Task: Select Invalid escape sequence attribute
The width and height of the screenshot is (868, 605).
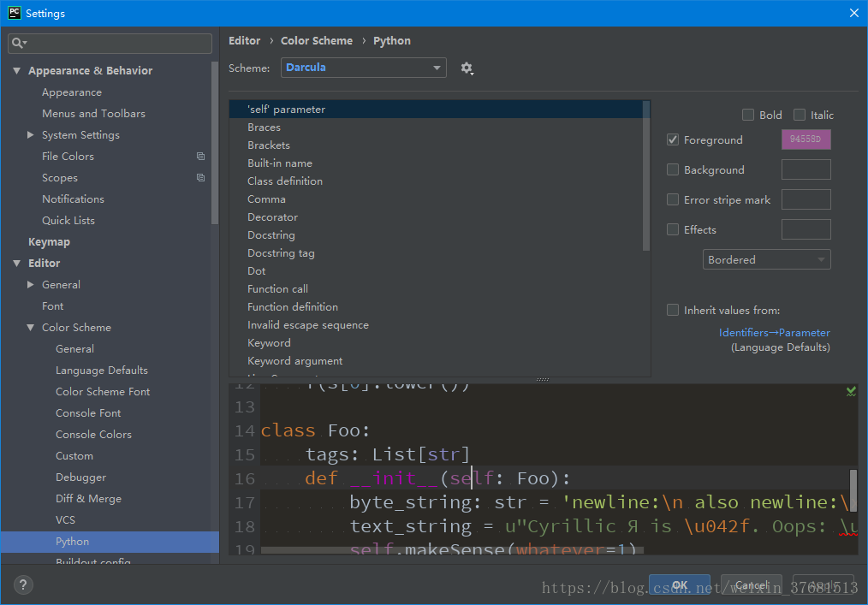Action: pos(436,325)
